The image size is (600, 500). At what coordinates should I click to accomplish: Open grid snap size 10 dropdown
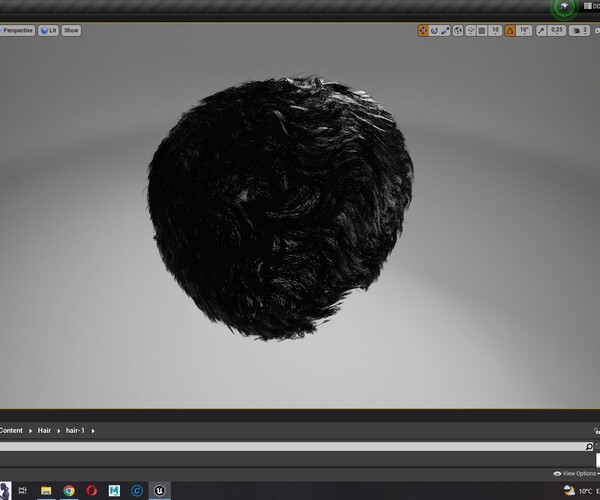[495, 31]
